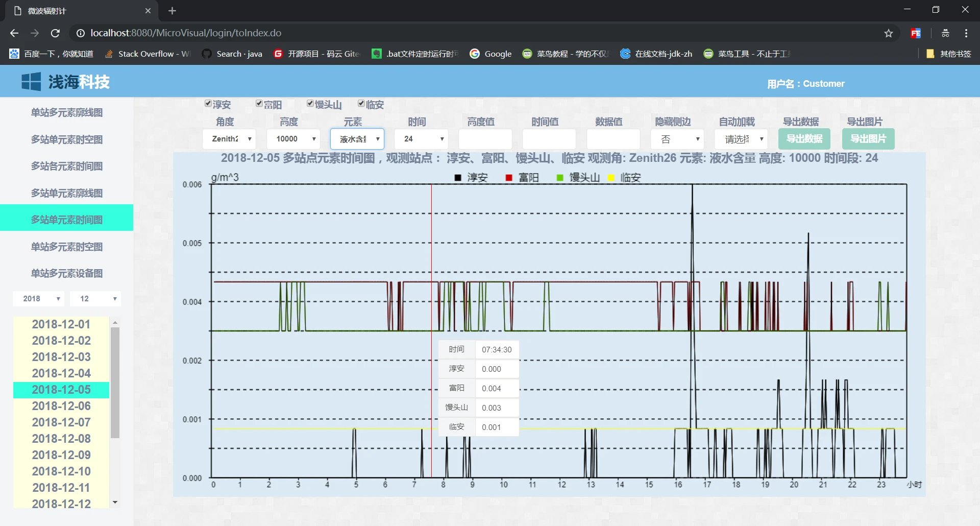Click the back navigation arrow

(14, 33)
